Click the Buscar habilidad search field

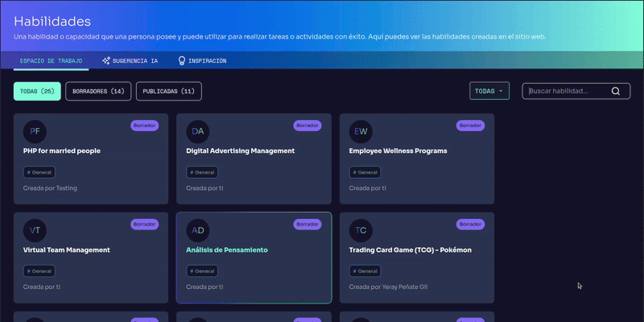point(567,92)
